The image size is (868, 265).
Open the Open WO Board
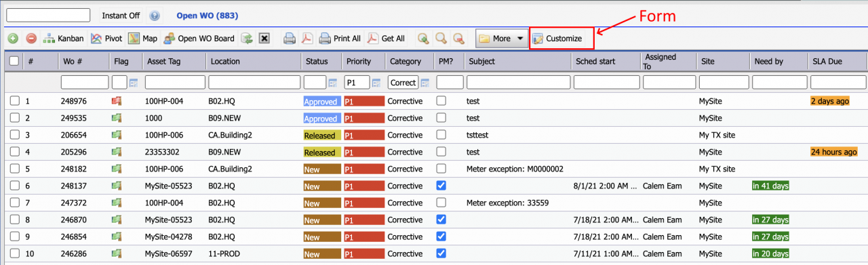199,39
